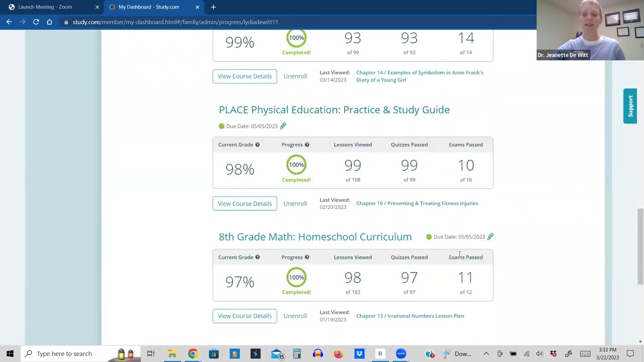Open the PLACE Physical Education course title
Screen dimensions: 644x362
click(x=334, y=110)
